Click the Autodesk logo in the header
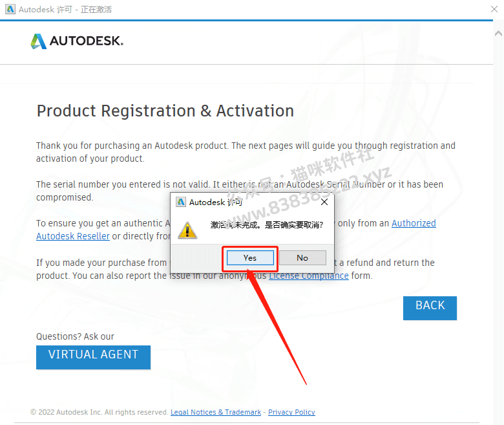This screenshot has width=504, height=425. [x=77, y=41]
